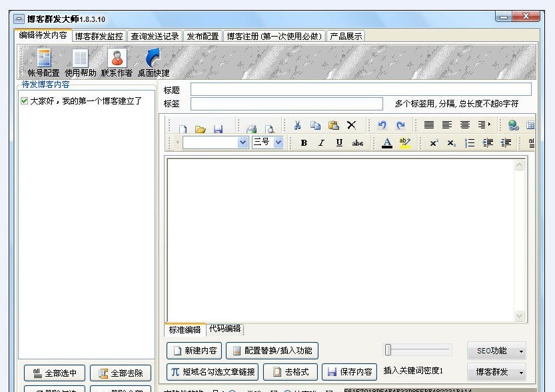Click inside the main content editor area
The width and height of the screenshot is (555, 392).
340,240
